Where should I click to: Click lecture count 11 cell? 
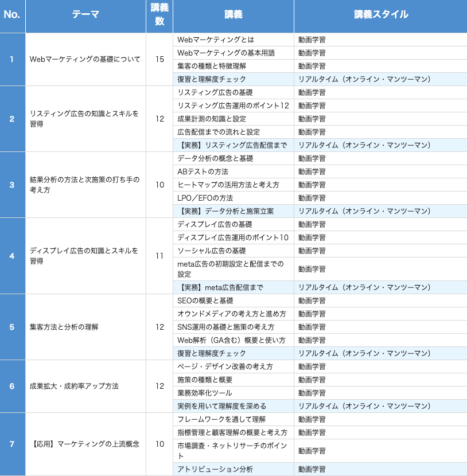159,256
